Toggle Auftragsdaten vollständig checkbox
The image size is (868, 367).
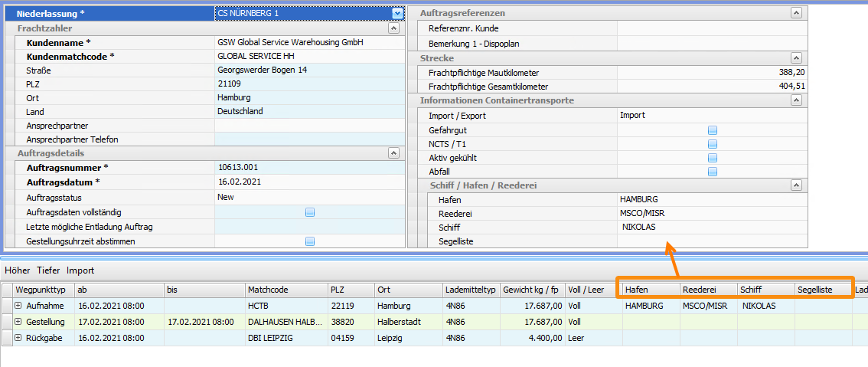pos(310,212)
